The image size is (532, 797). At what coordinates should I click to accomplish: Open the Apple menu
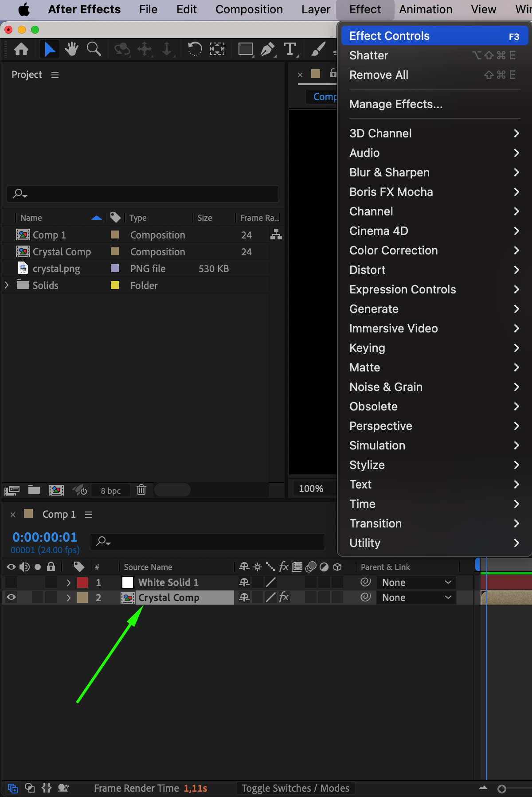(x=24, y=9)
